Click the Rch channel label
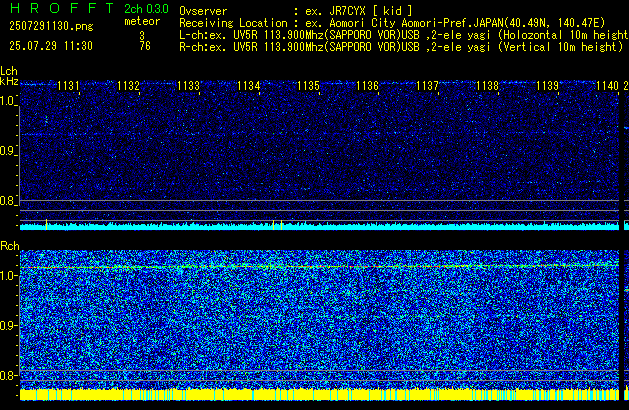The width and height of the screenshot is (629, 410). point(10,246)
